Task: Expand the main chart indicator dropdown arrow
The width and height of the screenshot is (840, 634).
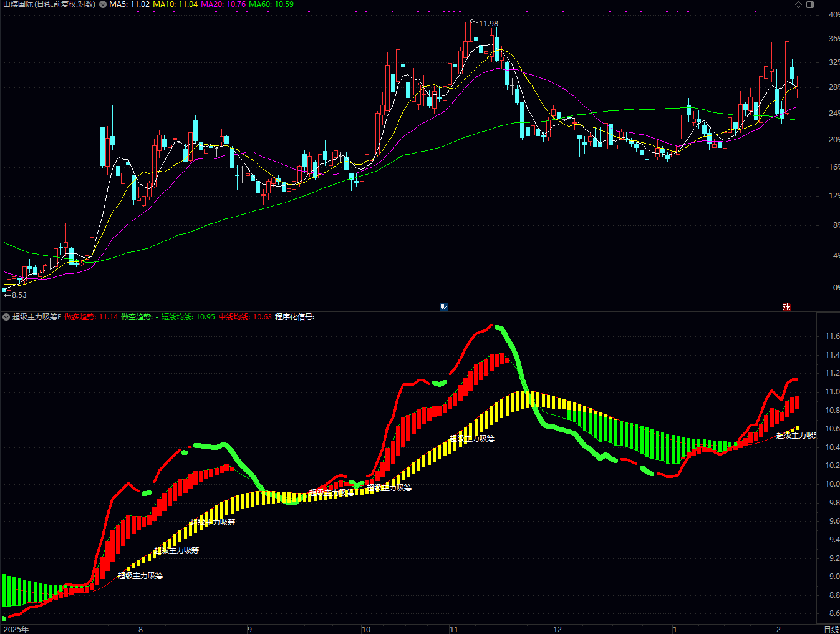Action: click(x=103, y=4)
